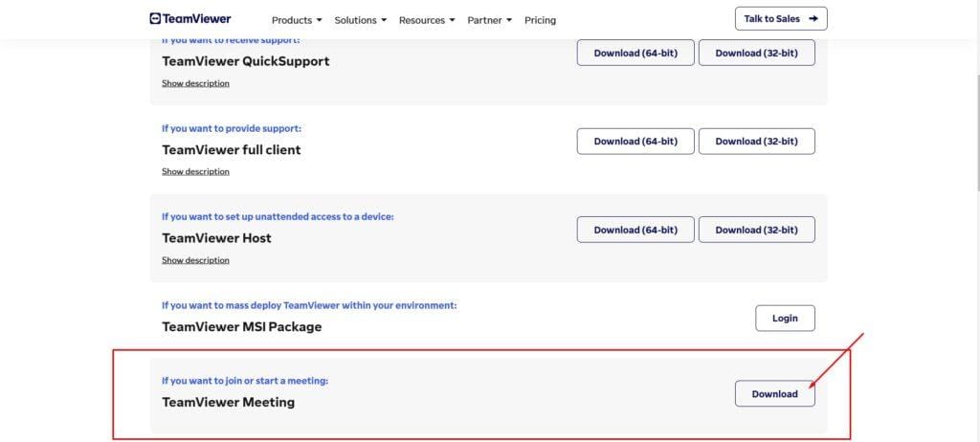Download TeamViewer Host 64-bit
This screenshot has height=442, width=980.
[635, 230]
